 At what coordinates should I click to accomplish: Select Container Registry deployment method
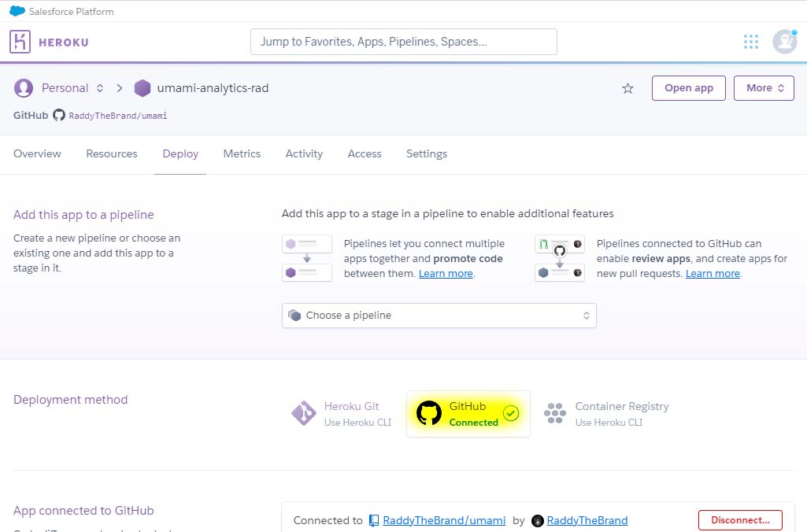610,414
